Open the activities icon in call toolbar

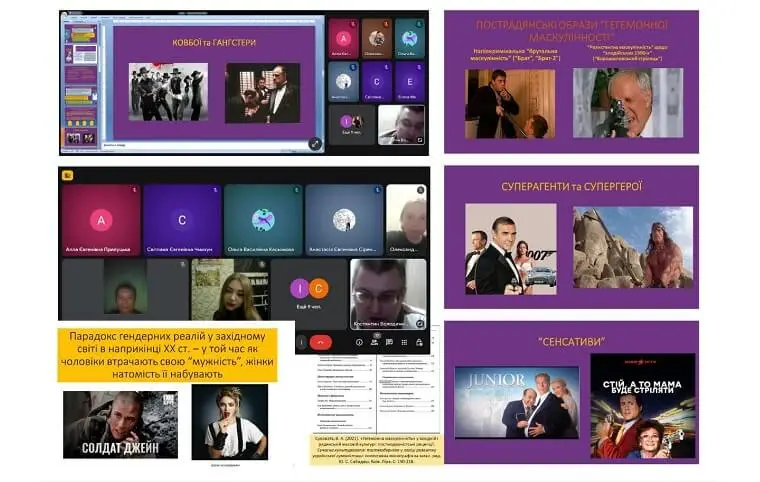pyautogui.click(x=405, y=341)
